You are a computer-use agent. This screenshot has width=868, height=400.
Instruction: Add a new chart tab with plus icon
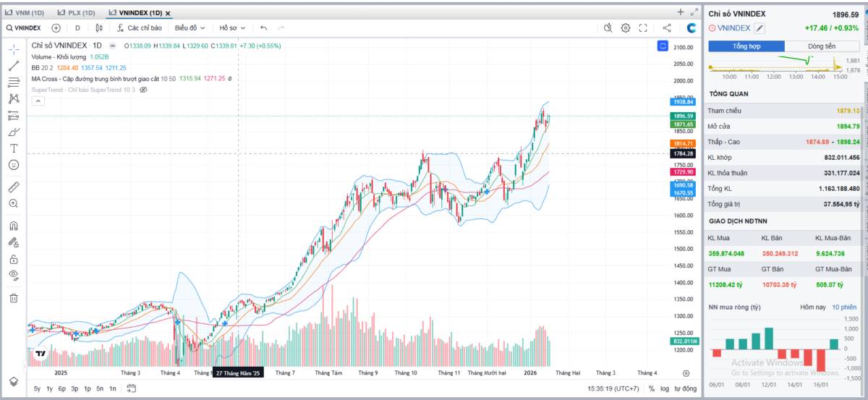coord(680,12)
